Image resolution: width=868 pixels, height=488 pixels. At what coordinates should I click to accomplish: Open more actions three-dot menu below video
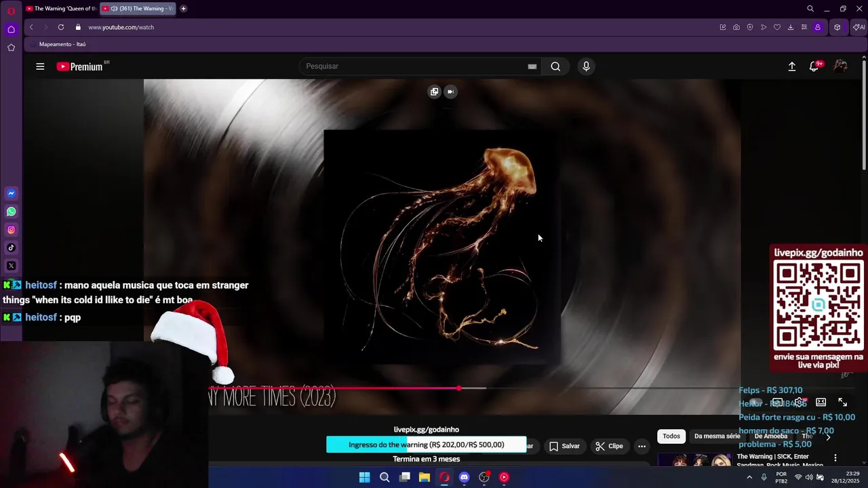click(642, 446)
